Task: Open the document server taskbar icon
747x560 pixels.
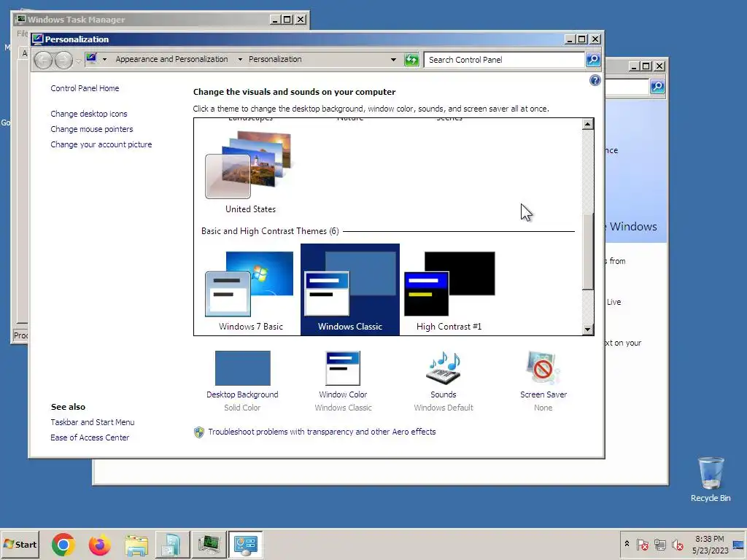Action: pyautogui.click(x=172, y=544)
